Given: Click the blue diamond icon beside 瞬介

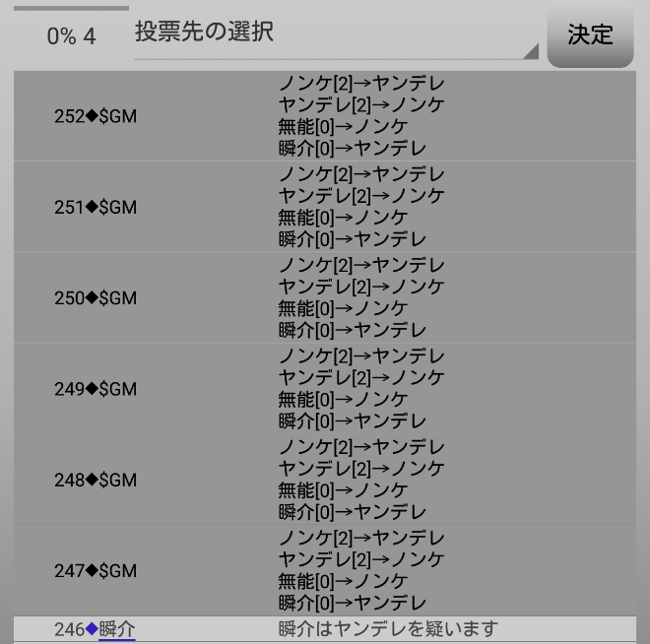Looking at the screenshot, I should coord(92,628).
